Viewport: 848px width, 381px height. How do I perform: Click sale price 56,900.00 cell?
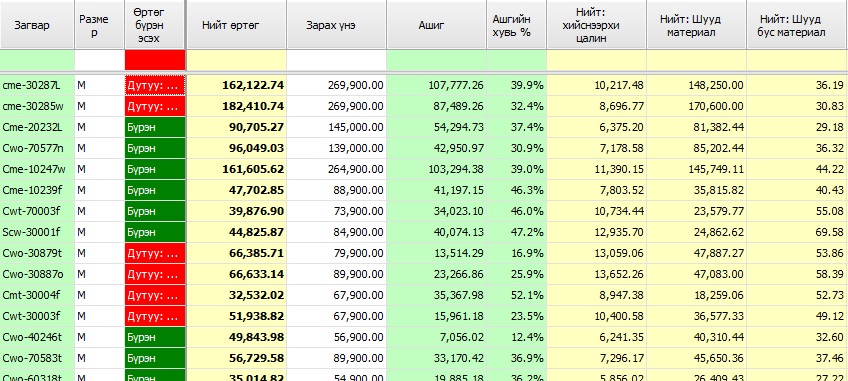click(x=336, y=337)
